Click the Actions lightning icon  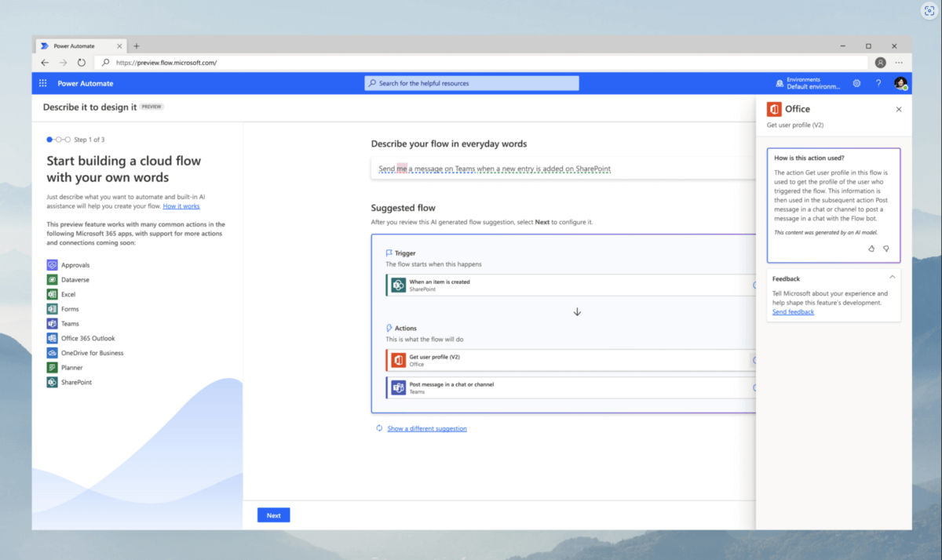(389, 328)
